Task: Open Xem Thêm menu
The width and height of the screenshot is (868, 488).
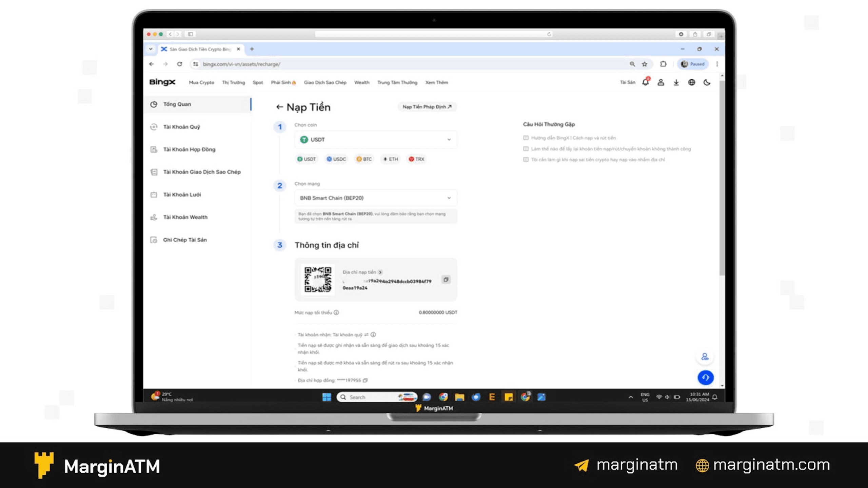Action: (437, 82)
